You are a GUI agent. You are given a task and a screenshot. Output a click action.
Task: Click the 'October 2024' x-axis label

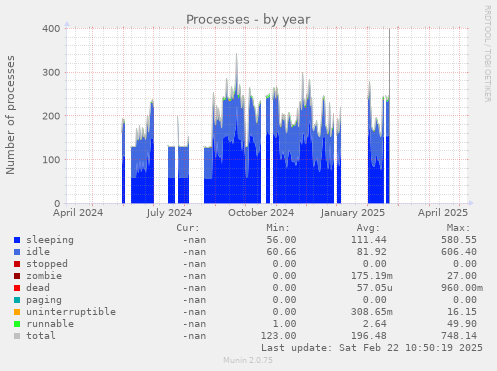click(261, 213)
